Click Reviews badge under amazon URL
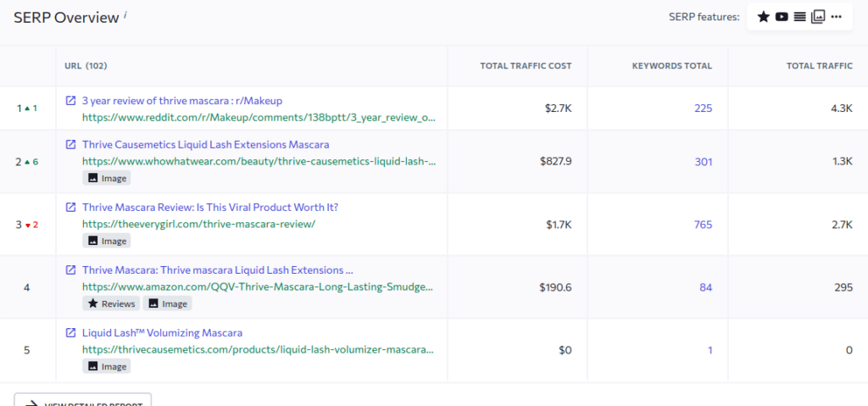The height and width of the screenshot is (406, 868). coord(111,303)
